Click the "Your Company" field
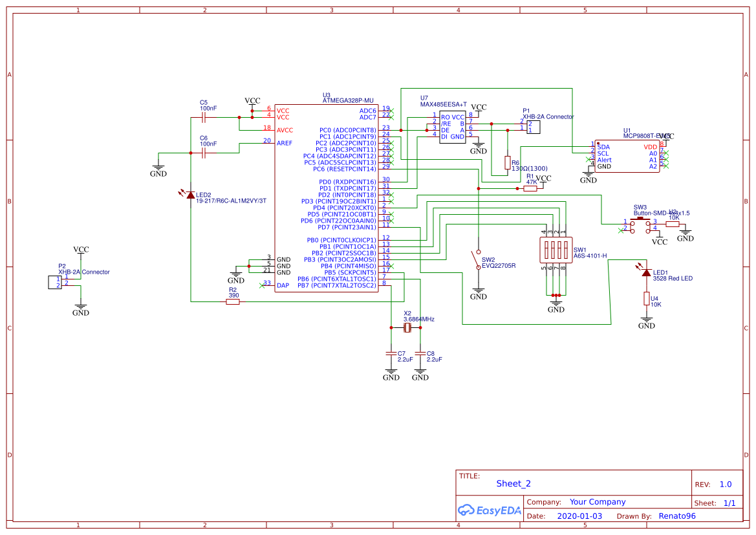 pos(598,502)
